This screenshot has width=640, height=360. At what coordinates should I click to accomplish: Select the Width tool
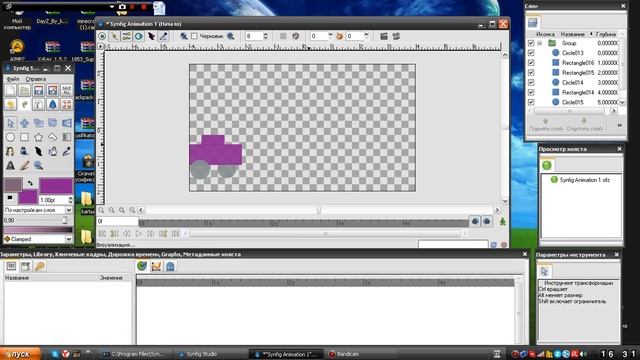point(38,151)
